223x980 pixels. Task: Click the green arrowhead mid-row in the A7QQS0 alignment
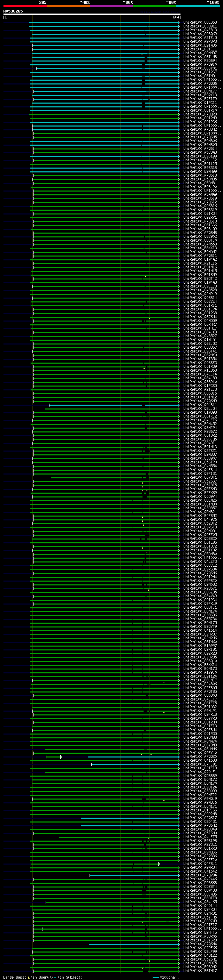click(61, 757)
